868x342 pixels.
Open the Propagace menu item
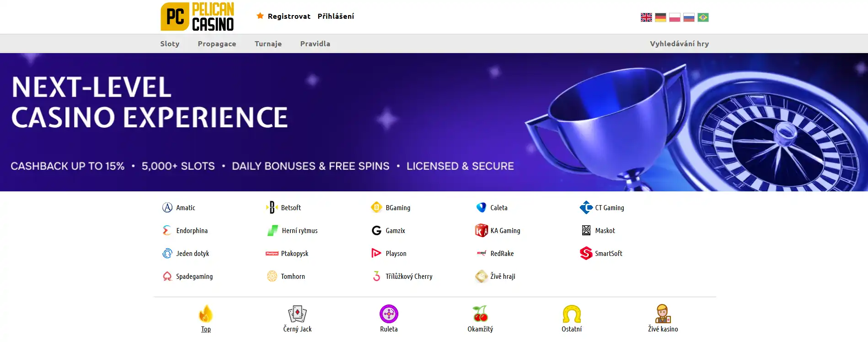click(x=217, y=43)
